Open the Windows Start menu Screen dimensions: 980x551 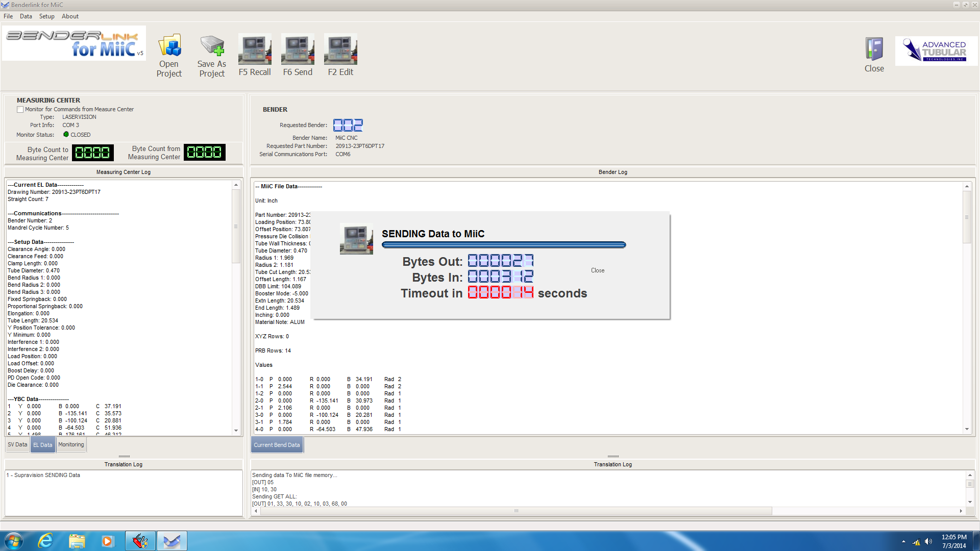click(x=14, y=541)
